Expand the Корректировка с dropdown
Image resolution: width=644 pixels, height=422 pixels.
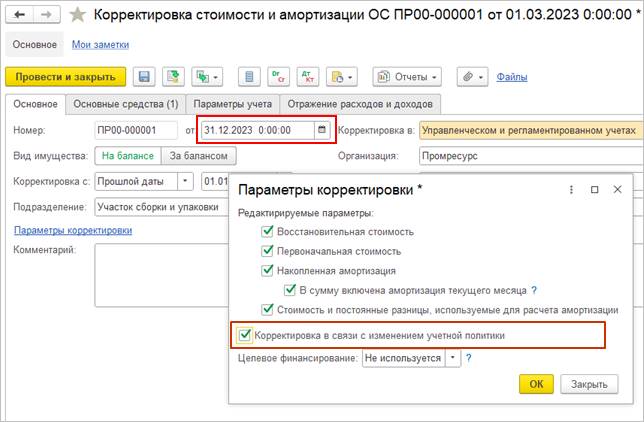[x=185, y=181]
